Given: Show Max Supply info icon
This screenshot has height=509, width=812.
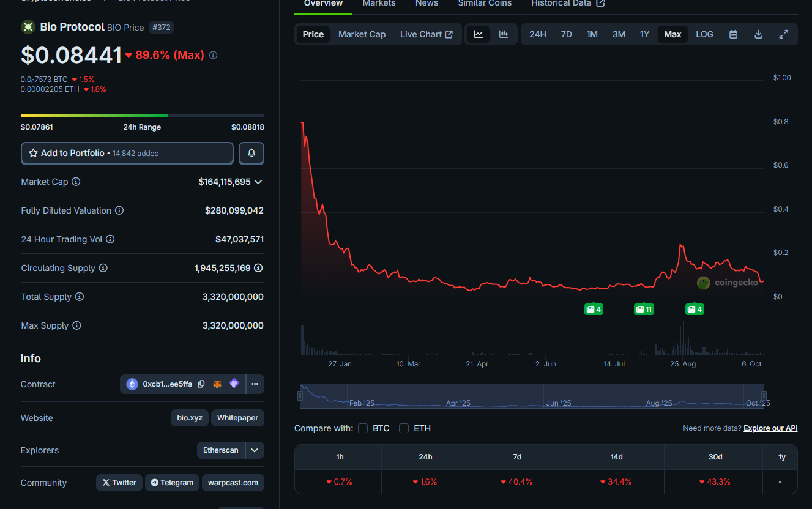Looking at the screenshot, I should pos(76,325).
